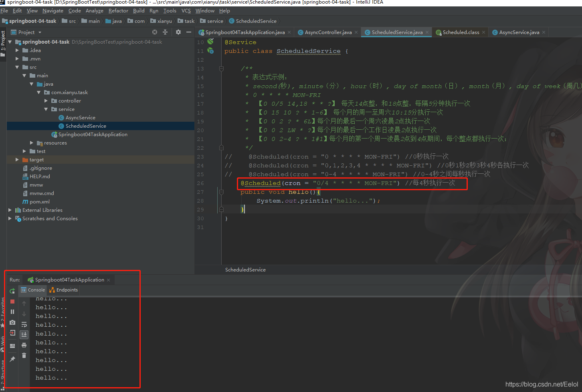Close the Springboot04TaskApplication run tab
The width and height of the screenshot is (582, 392).
coord(108,280)
